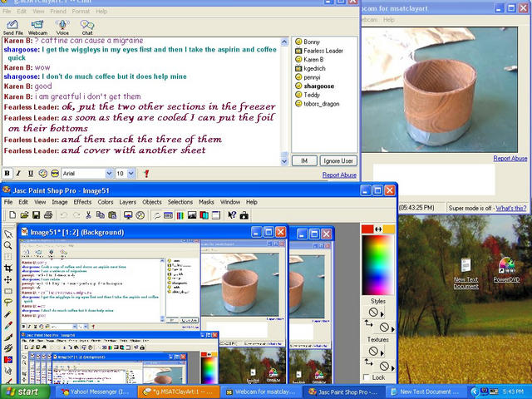Toggle Underline formatting in chat
The width and height of the screenshot is (532, 399).
coord(30,174)
